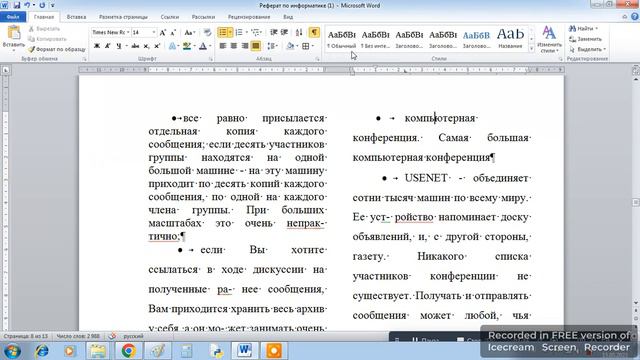This screenshot has height=360, width=640.
Task: Open Word Help question mark icon
Action: tap(634, 17)
